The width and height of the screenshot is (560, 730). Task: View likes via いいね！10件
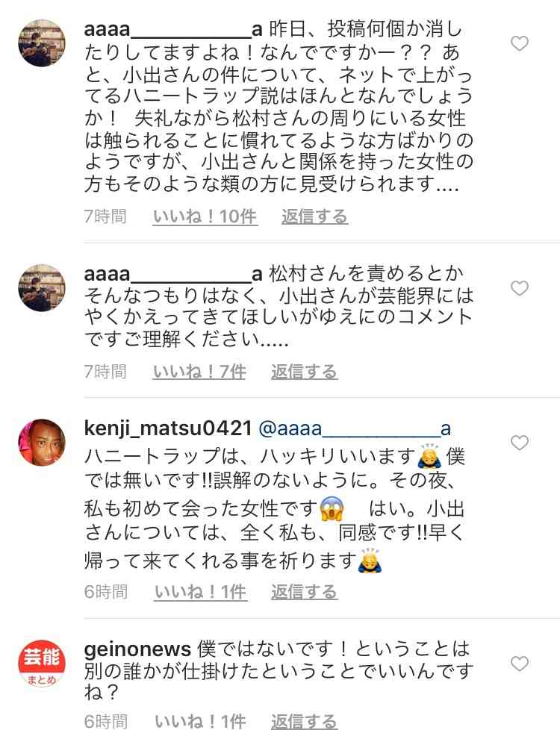[205, 216]
